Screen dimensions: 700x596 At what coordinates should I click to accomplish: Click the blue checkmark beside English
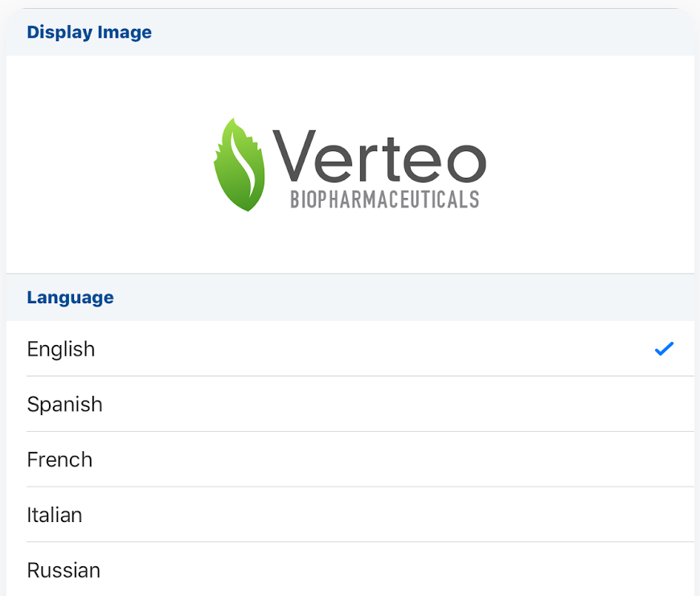click(x=664, y=349)
